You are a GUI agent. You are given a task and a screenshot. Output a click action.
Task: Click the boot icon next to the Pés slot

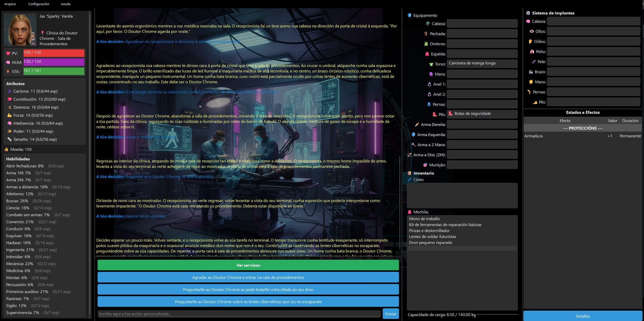536,102
